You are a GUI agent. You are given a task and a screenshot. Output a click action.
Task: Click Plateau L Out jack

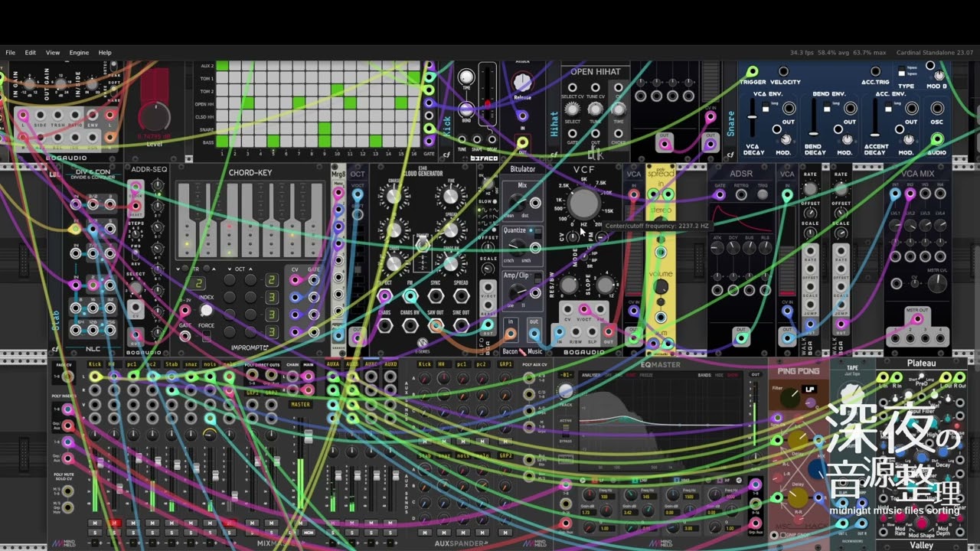(x=945, y=377)
